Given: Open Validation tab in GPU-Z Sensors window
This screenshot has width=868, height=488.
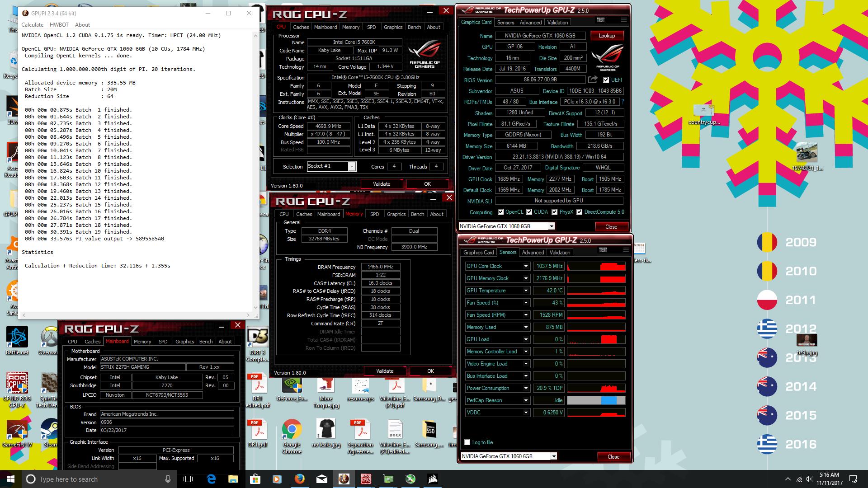Looking at the screenshot, I should pyautogui.click(x=560, y=253).
